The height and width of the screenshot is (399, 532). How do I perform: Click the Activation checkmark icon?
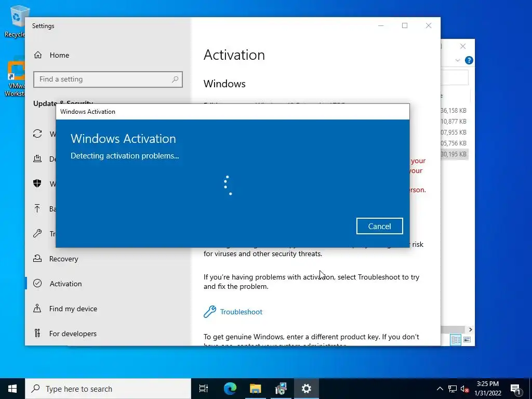click(37, 283)
